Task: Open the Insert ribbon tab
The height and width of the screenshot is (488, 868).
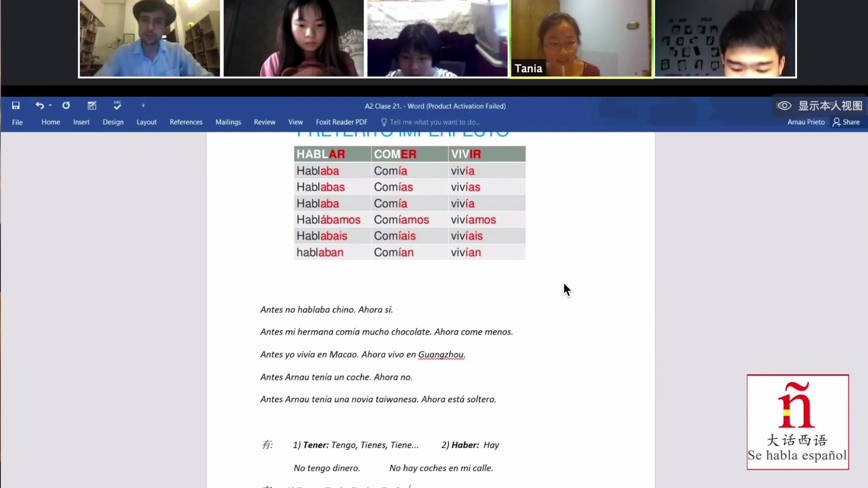Action: [x=80, y=122]
